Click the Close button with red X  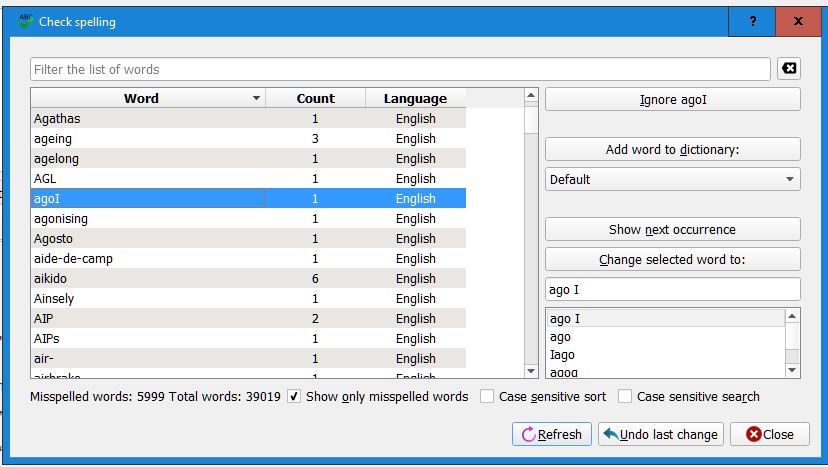(x=769, y=434)
